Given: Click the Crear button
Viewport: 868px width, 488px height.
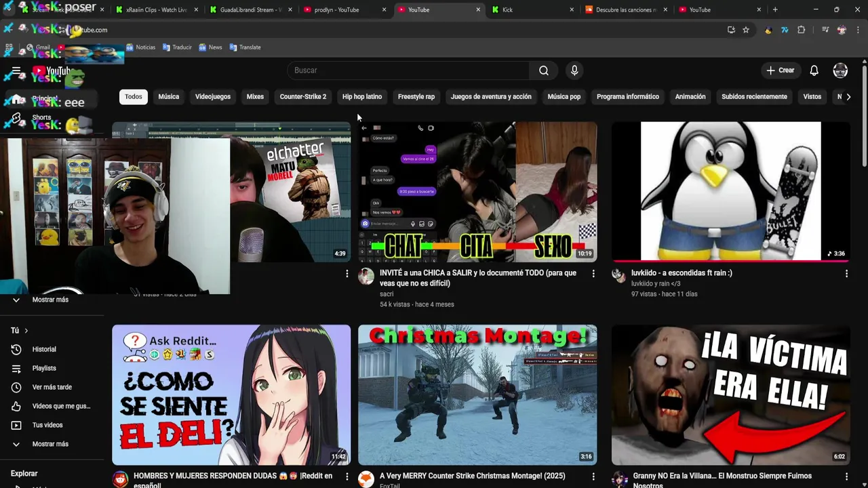Looking at the screenshot, I should click(780, 70).
